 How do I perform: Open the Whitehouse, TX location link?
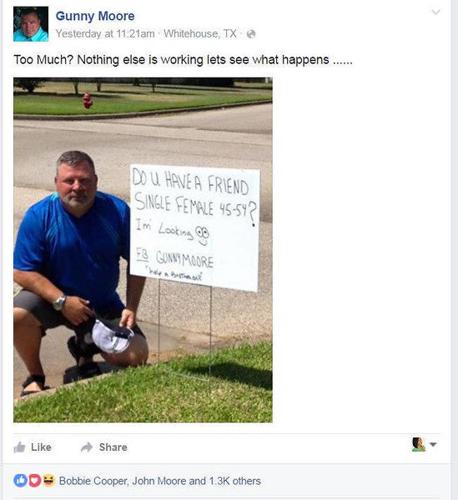[x=200, y=34]
